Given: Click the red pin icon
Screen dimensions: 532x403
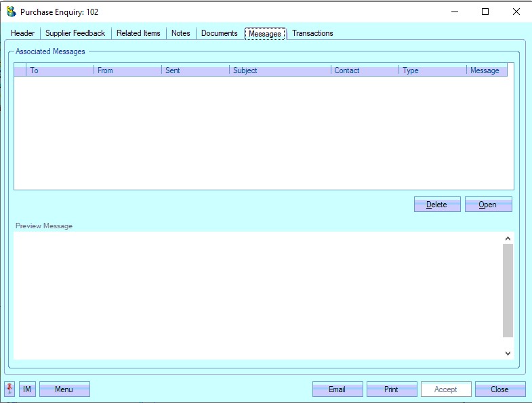Looking at the screenshot, I should [x=9, y=389].
